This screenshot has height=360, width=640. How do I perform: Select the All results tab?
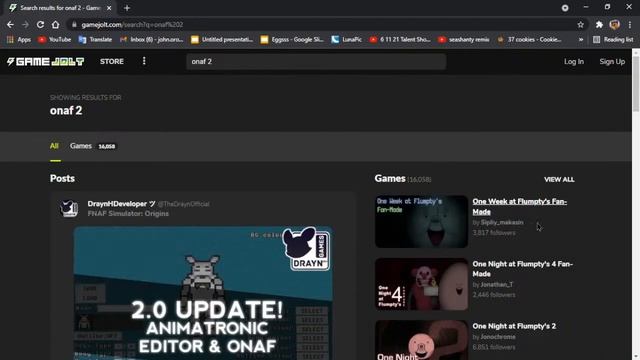54,146
